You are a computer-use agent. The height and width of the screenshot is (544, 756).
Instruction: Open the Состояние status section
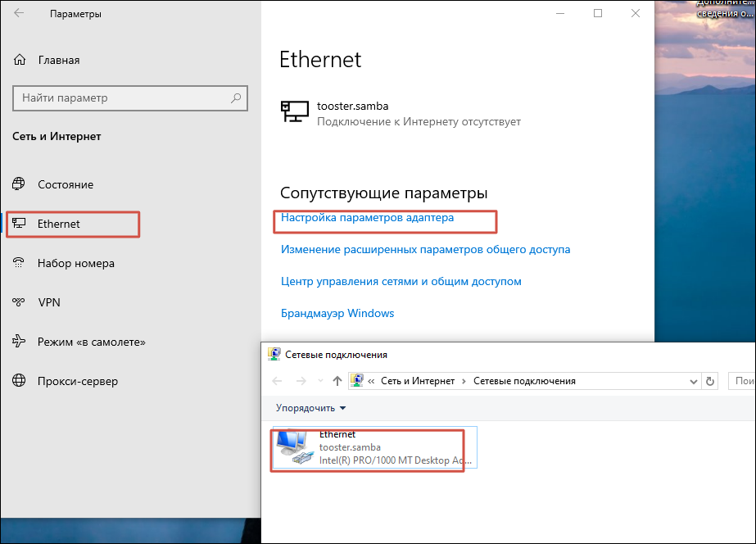point(66,184)
